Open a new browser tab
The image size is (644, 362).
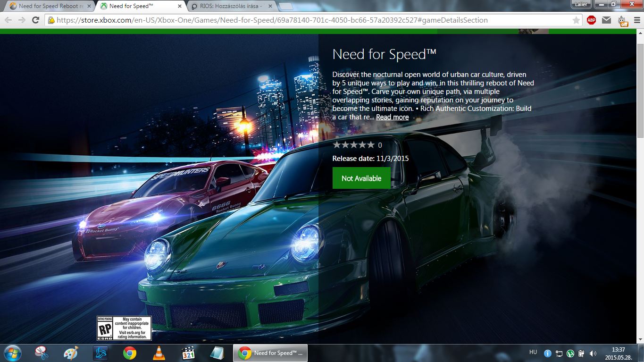(286, 7)
